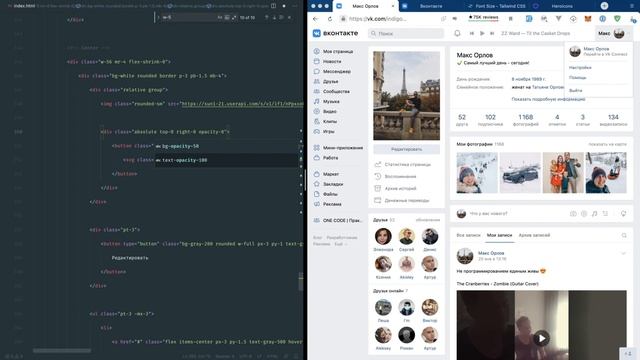Toggle Find in Selection in find widget
The width and height of the screenshot is (640, 360).
point(282,18)
